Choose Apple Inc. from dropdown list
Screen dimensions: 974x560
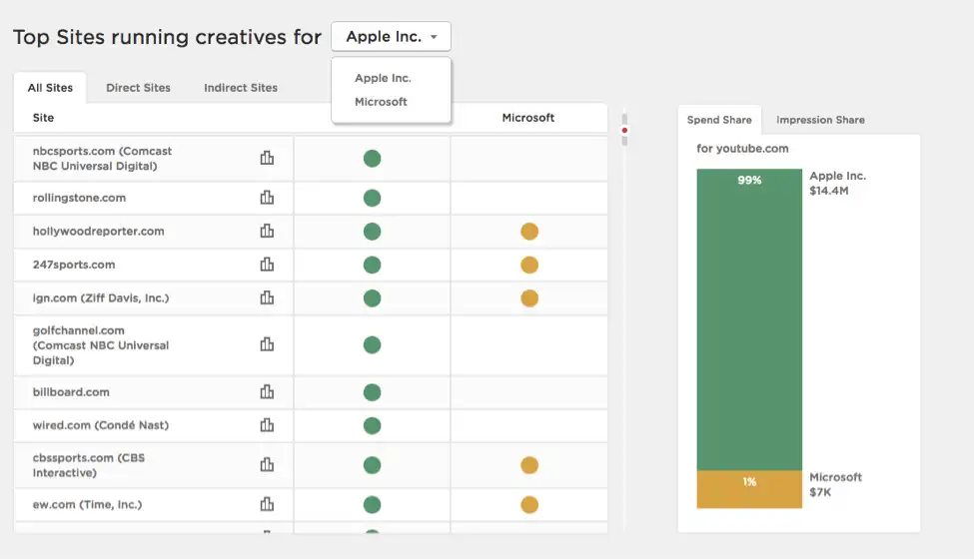pyautogui.click(x=384, y=78)
